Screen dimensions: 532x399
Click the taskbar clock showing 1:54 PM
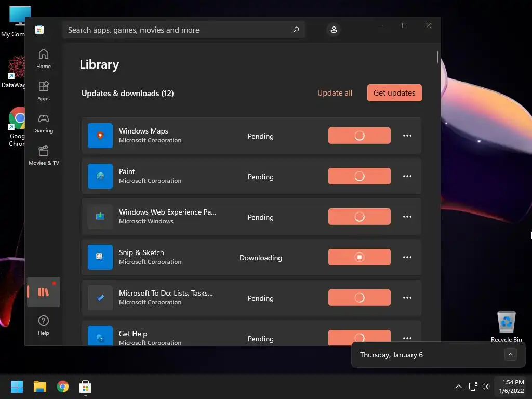tap(511, 387)
